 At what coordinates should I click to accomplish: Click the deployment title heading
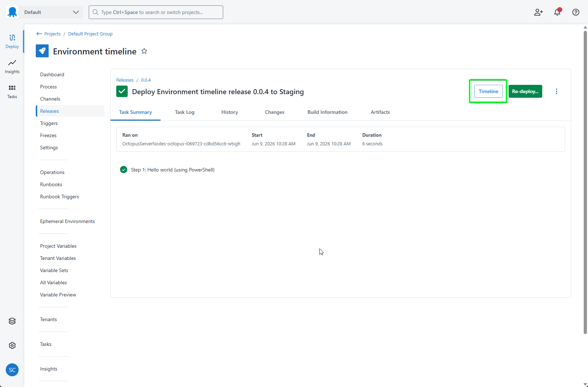coord(218,92)
